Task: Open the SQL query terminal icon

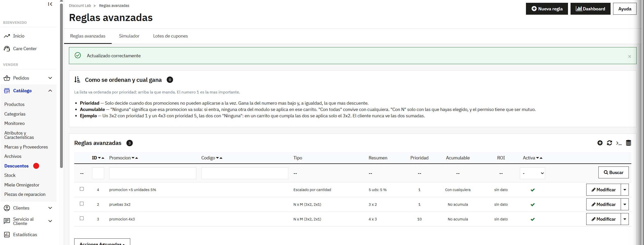Action: (x=619, y=143)
